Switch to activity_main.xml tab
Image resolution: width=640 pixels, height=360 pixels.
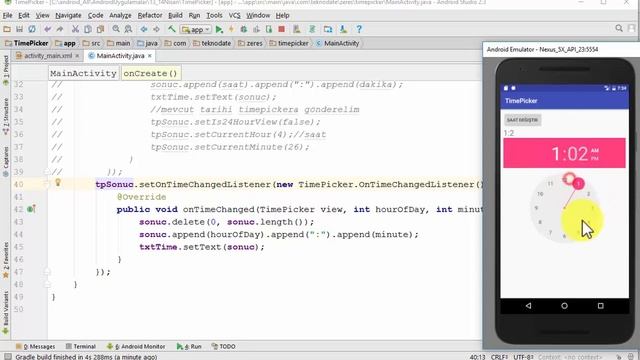click(x=44, y=56)
